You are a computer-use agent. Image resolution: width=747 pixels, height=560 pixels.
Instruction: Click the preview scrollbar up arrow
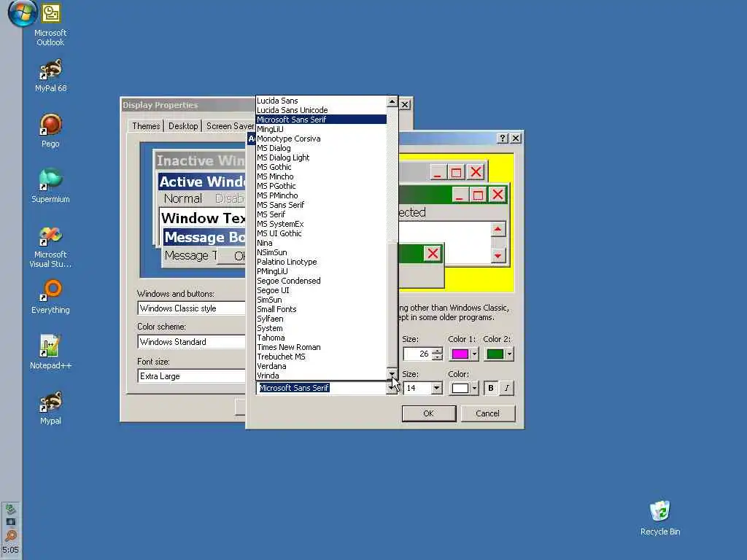point(498,230)
